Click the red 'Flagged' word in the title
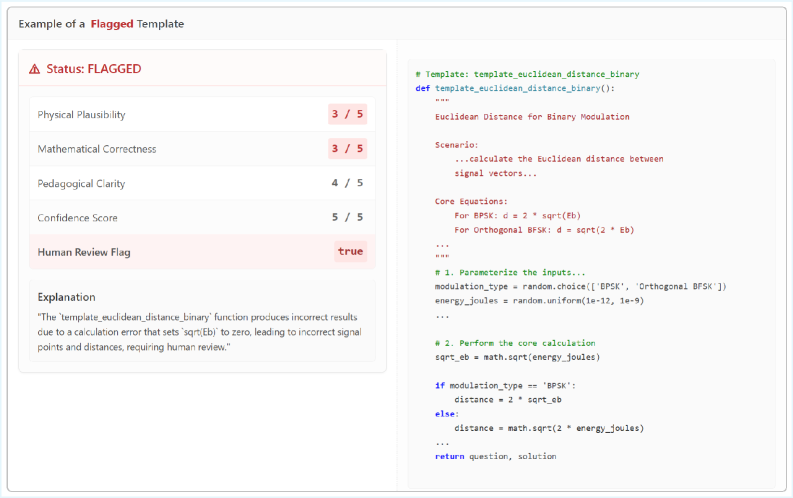 point(112,23)
